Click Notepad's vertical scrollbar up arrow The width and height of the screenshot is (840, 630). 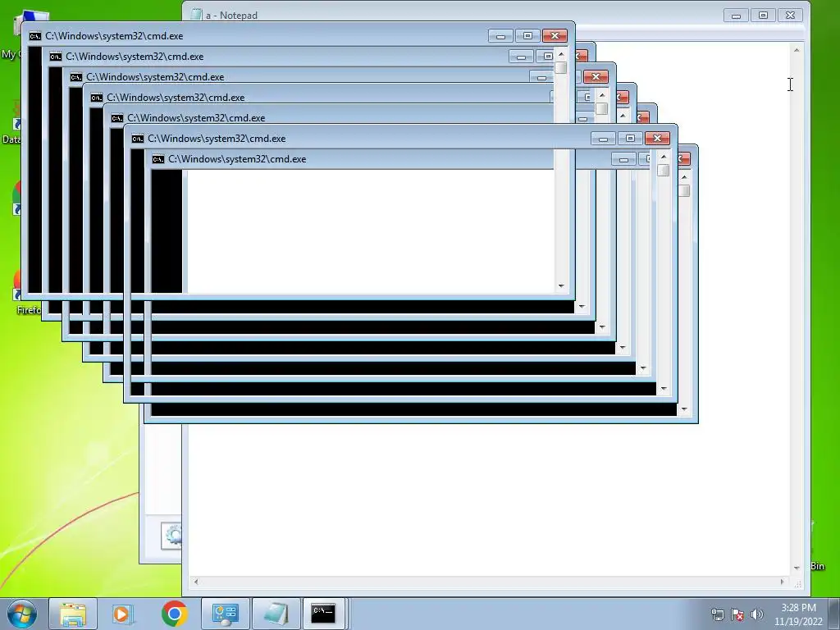(x=796, y=50)
